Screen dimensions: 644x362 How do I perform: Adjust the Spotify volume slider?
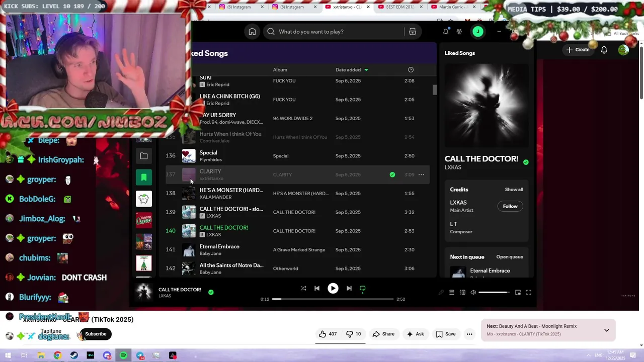494,293
